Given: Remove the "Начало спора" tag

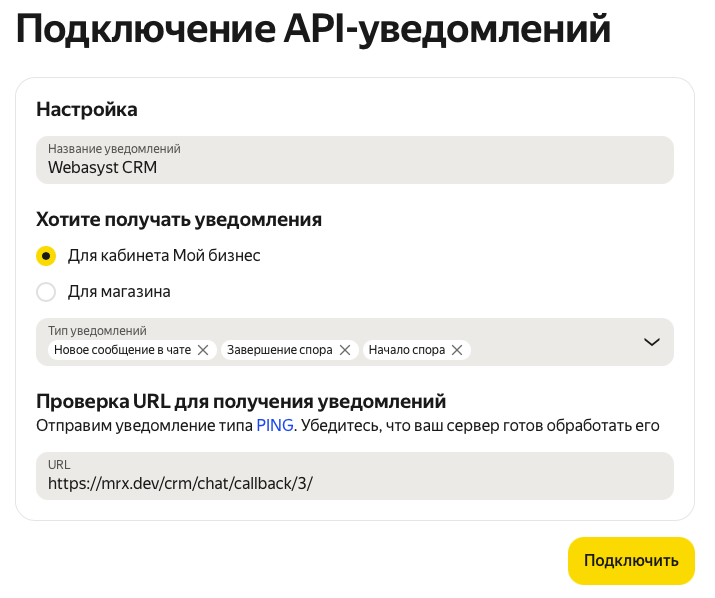Looking at the screenshot, I should click(457, 350).
